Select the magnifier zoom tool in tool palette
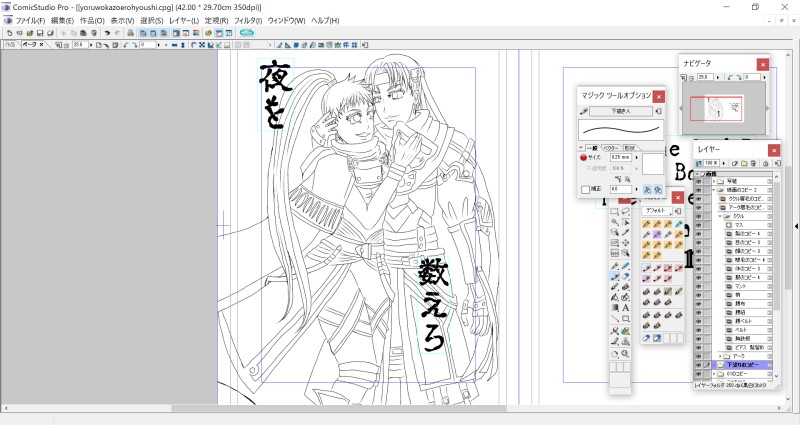Viewport: 800px width, 425px height. point(626,354)
